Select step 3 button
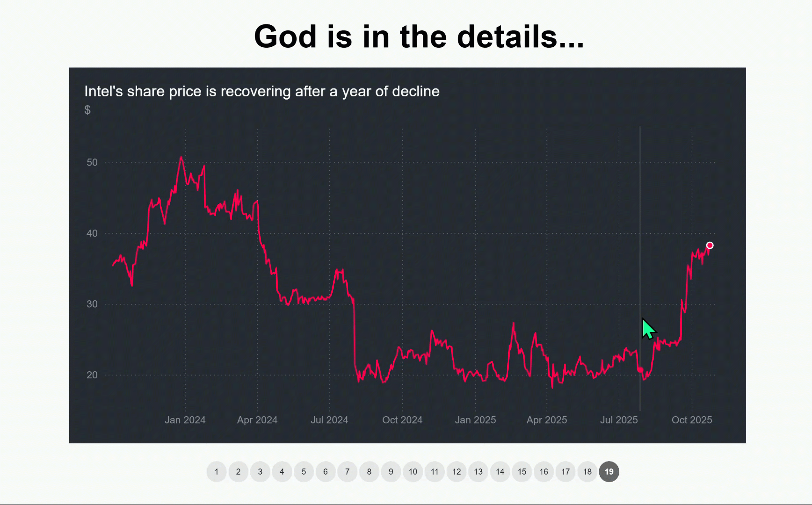This screenshot has width=812, height=505. pos(260,471)
